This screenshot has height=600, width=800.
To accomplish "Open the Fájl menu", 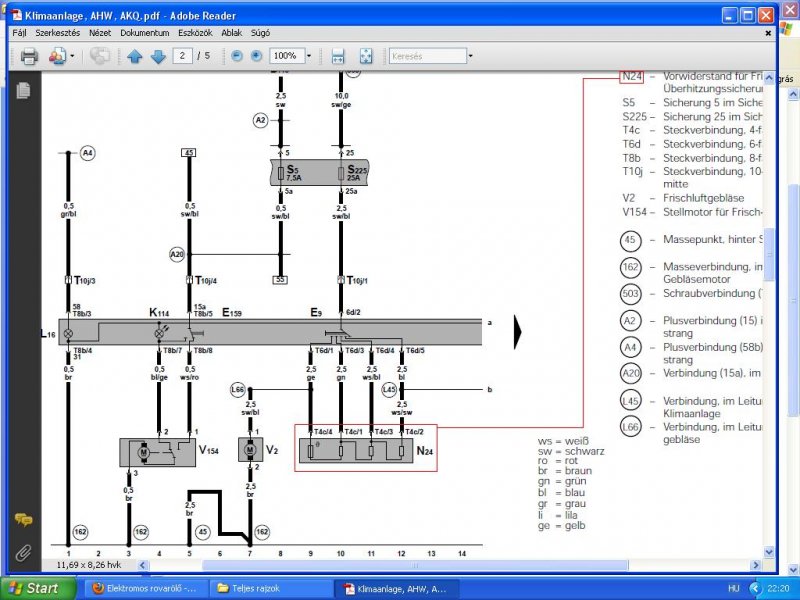I will (19, 33).
